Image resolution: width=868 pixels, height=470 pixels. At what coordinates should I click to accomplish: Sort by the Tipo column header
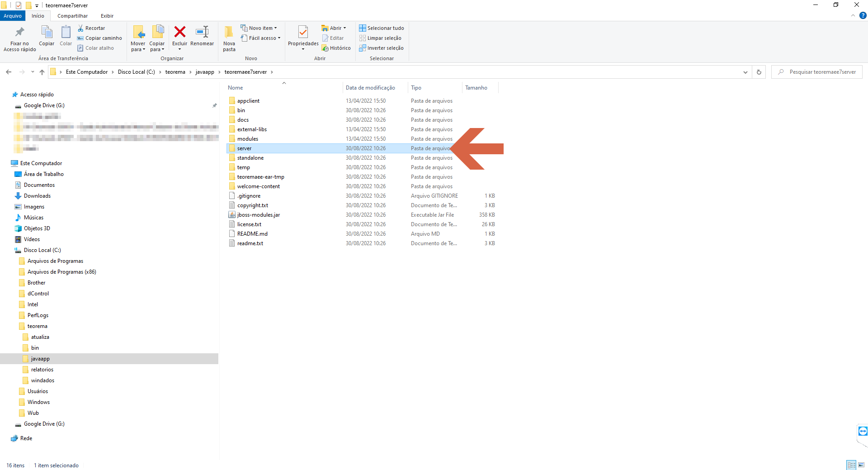click(434, 88)
